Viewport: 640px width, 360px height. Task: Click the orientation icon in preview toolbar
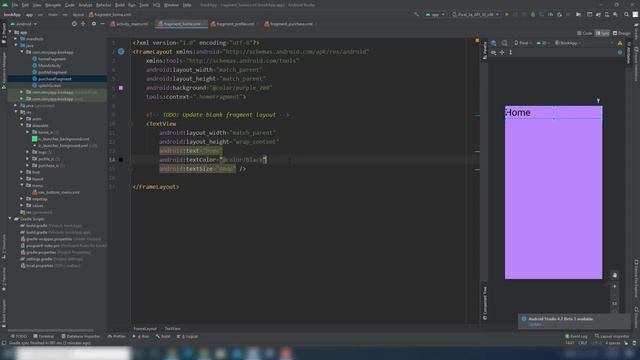click(505, 43)
